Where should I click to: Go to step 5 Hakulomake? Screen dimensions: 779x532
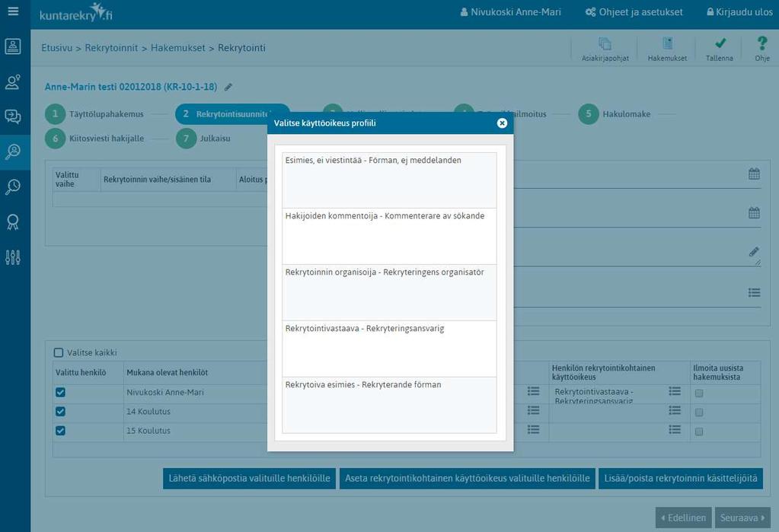click(x=615, y=114)
